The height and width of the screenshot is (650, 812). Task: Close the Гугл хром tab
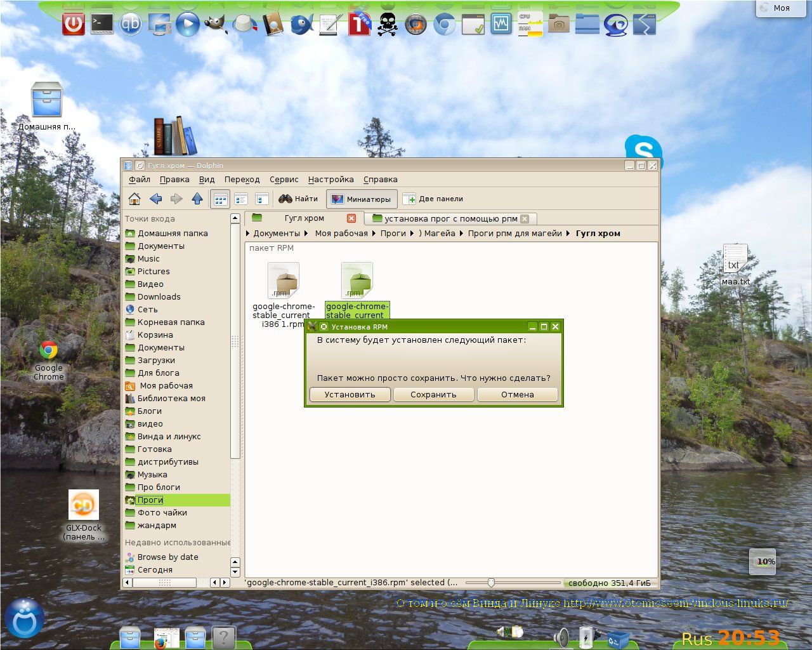(x=351, y=218)
